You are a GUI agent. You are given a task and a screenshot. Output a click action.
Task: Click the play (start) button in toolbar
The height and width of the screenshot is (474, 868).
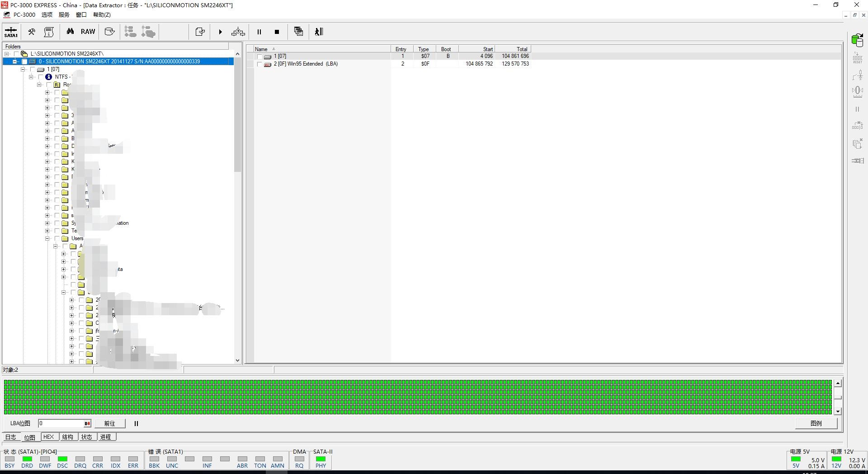pyautogui.click(x=220, y=32)
